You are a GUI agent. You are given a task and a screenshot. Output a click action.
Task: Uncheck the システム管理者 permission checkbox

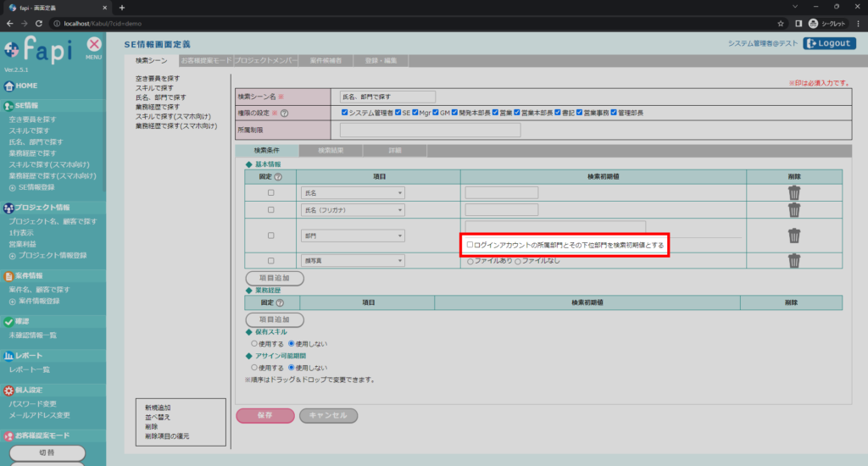tap(344, 113)
